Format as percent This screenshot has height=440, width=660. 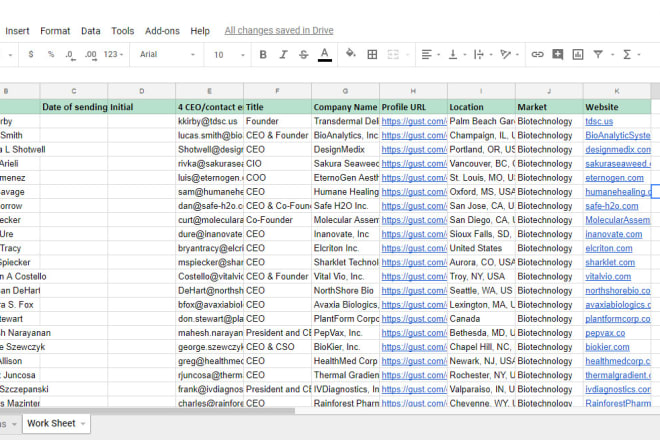coord(51,55)
